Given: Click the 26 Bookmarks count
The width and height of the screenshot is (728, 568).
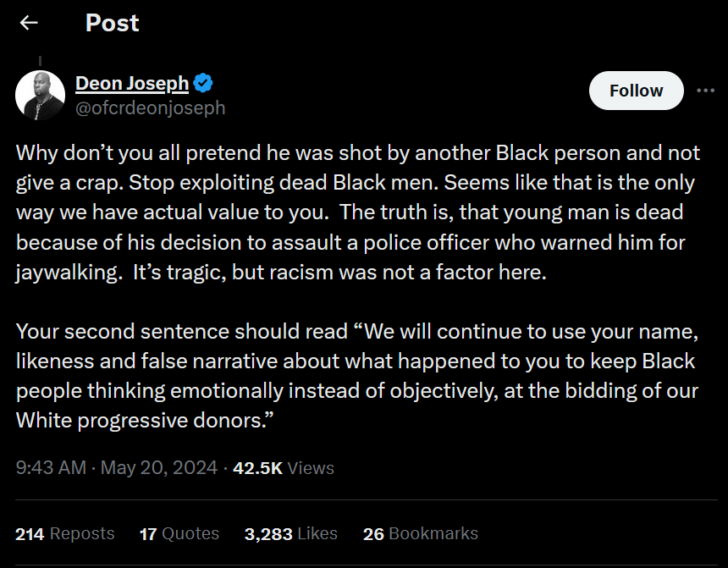Looking at the screenshot, I should tap(420, 533).
